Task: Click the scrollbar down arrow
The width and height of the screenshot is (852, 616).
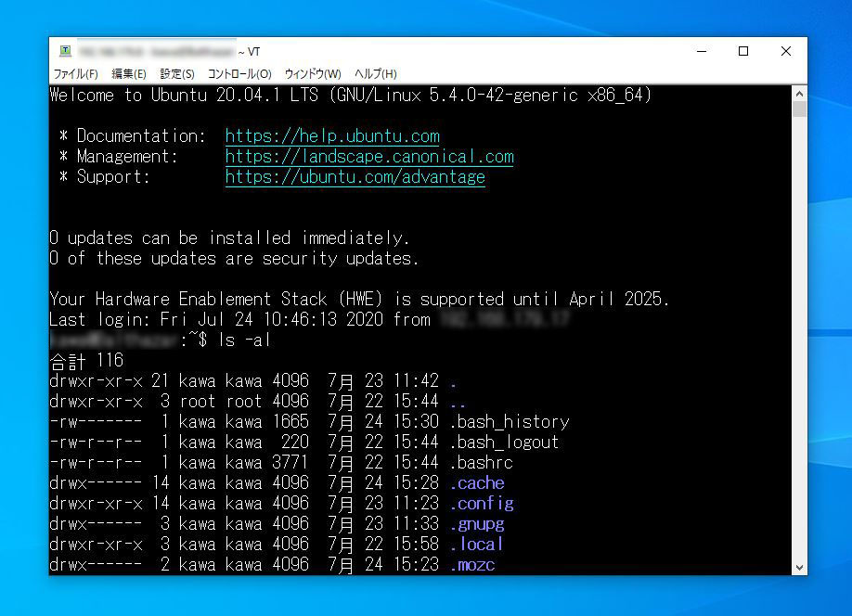Action: click(x=799, y=568)
